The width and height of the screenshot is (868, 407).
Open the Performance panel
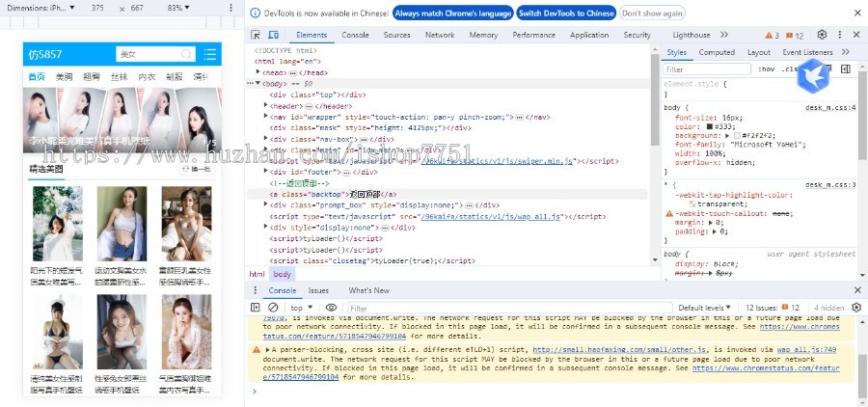point(533,35)
